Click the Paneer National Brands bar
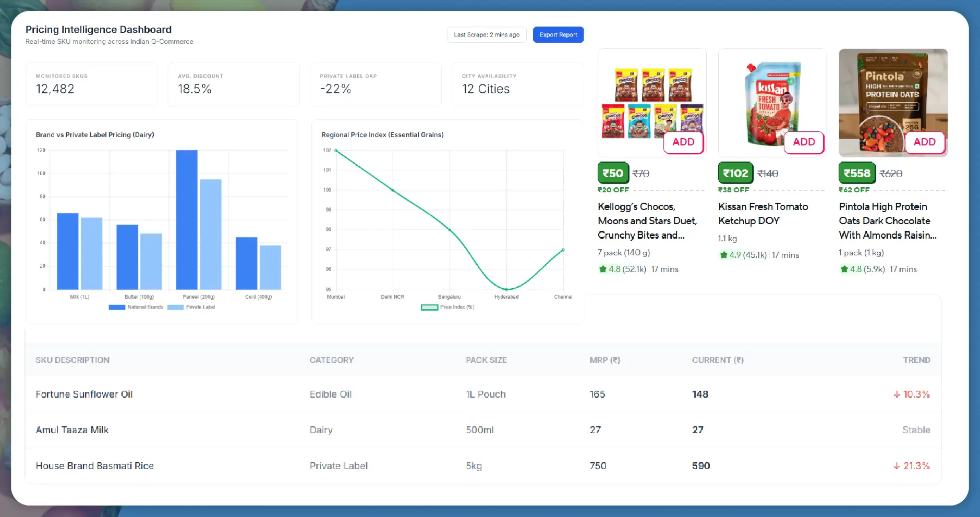 pos(187,219)
